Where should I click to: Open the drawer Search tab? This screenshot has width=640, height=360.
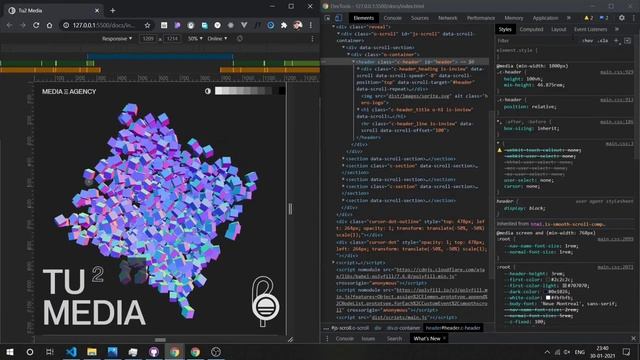pyautogui.click(x=394, y=339)
